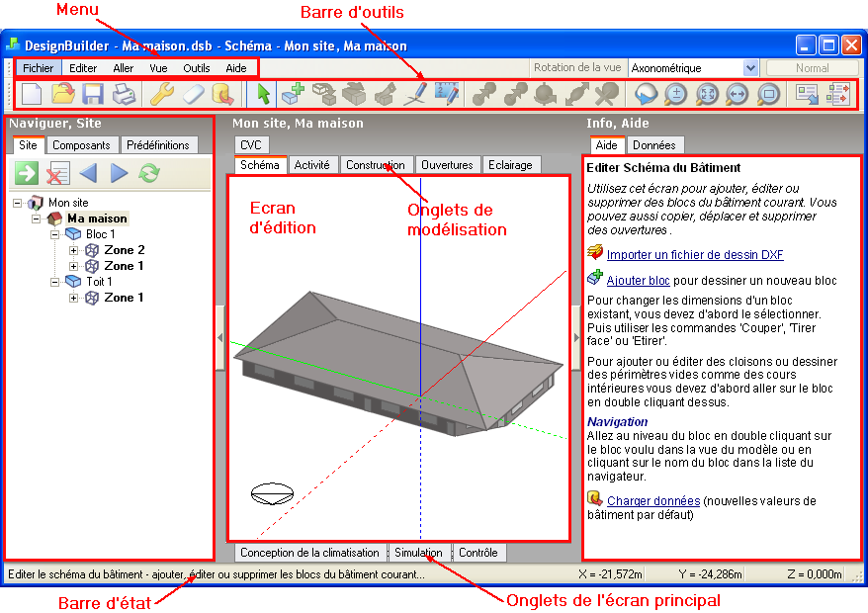Select Ma maison in the site tree
The image size is (868, 613).
tap(96, 219)
